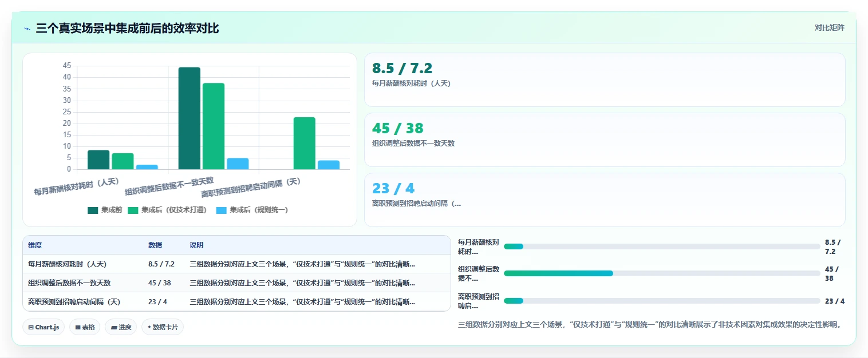The image size is (868, 358).
Task: Click the 组织调整后数据不一致 progress bar
Action: (662, 273)
